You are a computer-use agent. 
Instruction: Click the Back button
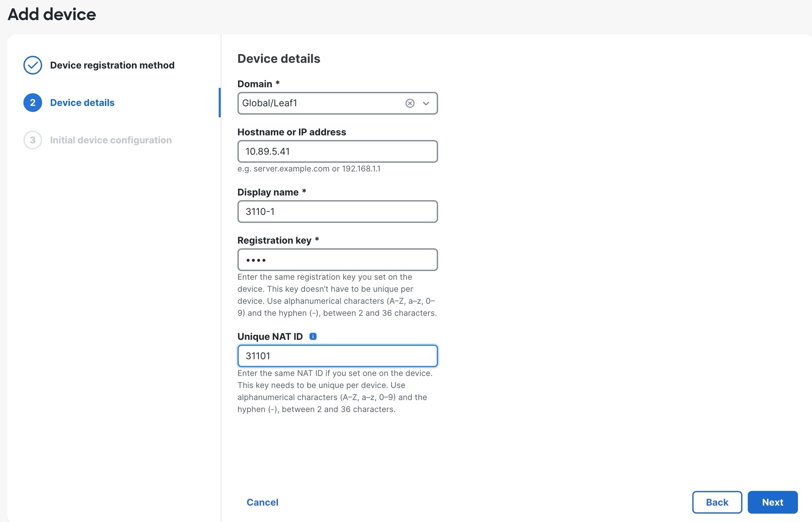point(717,502)
